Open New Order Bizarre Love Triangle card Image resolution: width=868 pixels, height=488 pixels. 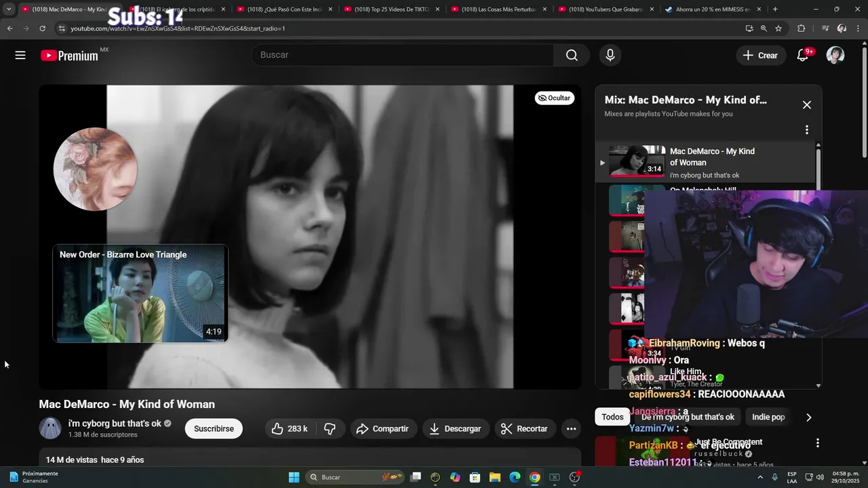tap(140, 293)
